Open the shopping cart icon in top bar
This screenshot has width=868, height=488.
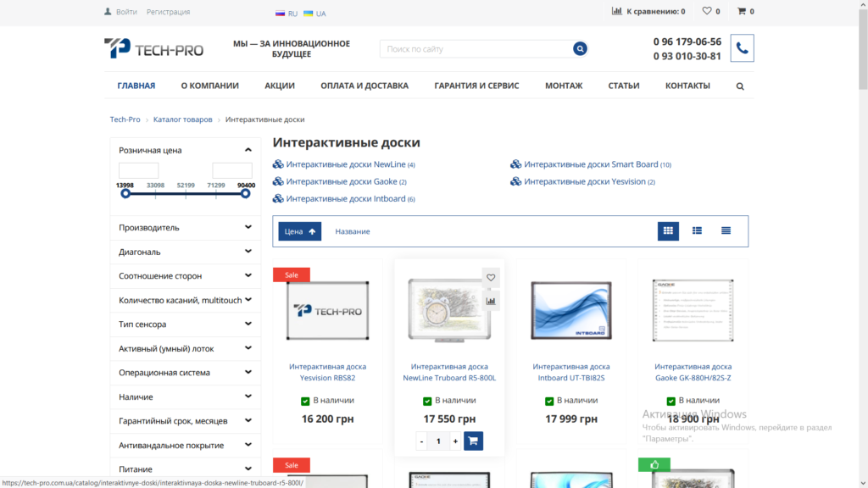click(741, 11)
